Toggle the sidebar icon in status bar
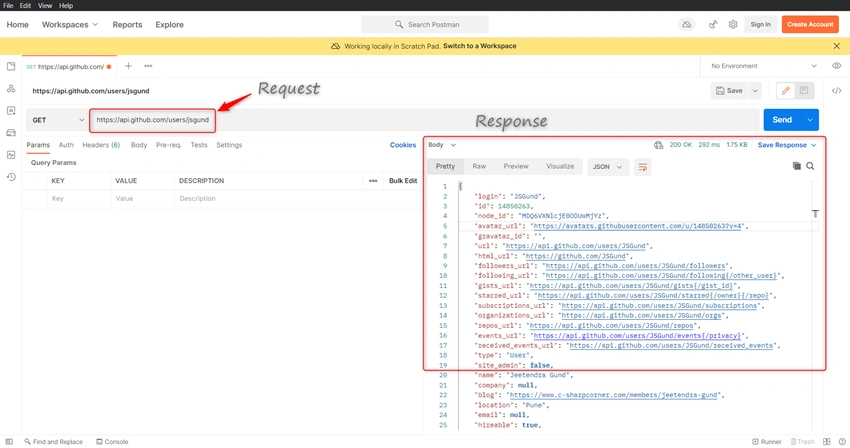 (x=9, y=441)
